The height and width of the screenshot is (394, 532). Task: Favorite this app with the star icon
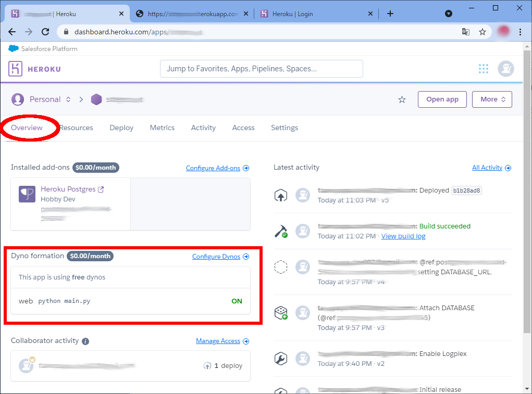[402, 99]
